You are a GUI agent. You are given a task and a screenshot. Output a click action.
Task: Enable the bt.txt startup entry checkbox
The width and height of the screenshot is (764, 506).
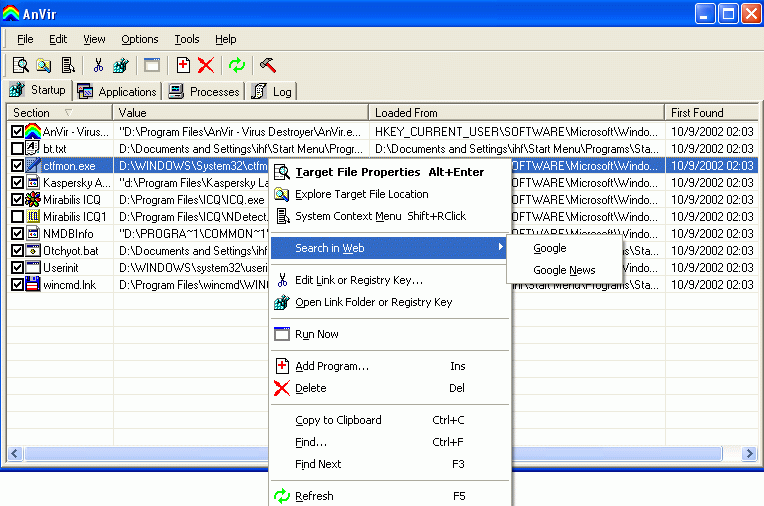pos(17,148)
